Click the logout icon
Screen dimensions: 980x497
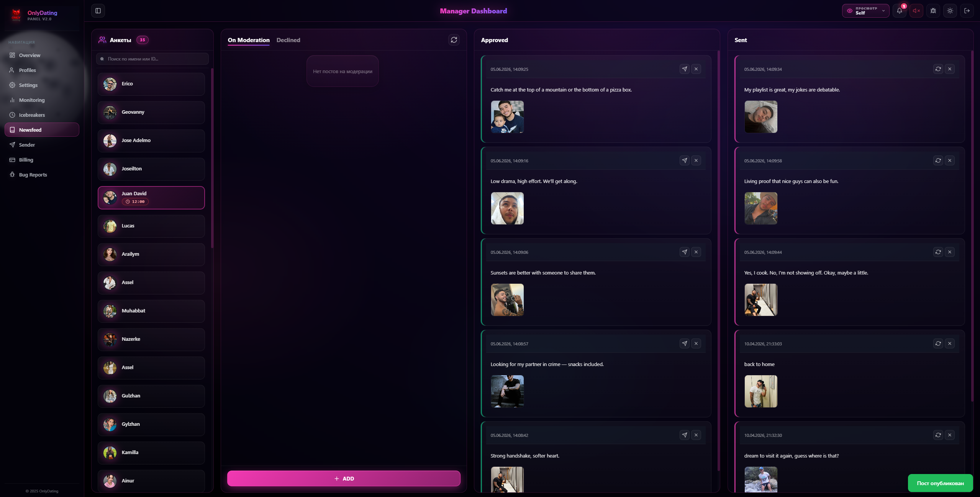tap(967, 11)
